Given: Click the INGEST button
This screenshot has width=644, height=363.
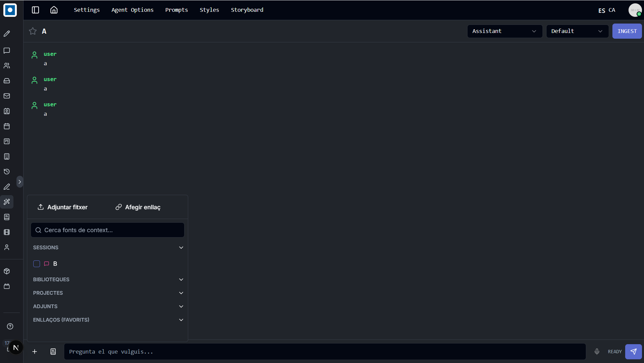Looking at the screenshot, I should [x=627, y=31].
